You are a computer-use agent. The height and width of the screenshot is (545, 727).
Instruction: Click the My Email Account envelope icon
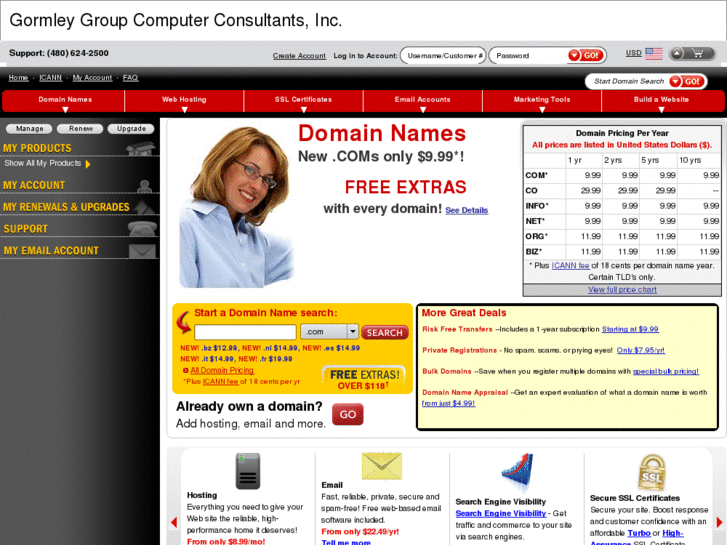(142, 251)
